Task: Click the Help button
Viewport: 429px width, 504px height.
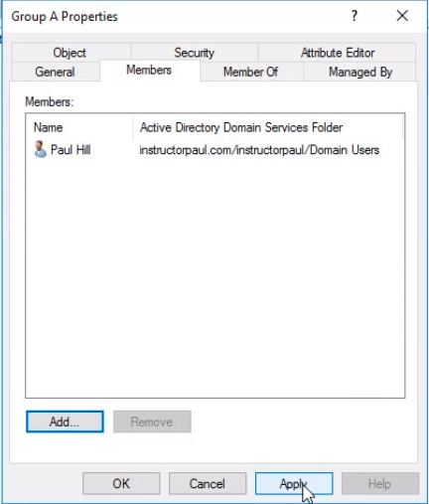Action: coord(380,483)
